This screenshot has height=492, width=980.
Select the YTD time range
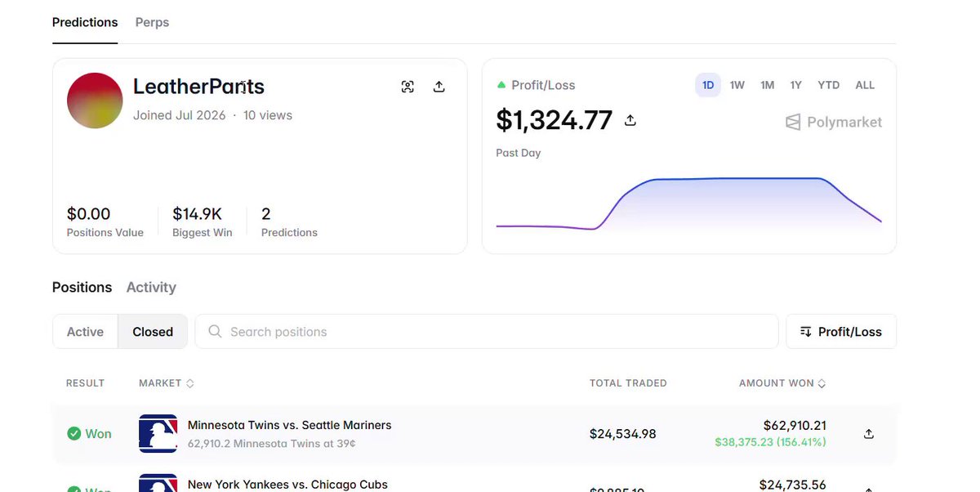click(829, 85)
